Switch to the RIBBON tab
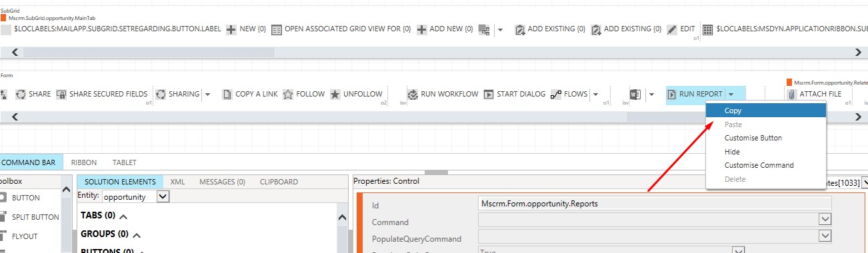The width and height of the screenshot is (868, 253). point(84,162)
